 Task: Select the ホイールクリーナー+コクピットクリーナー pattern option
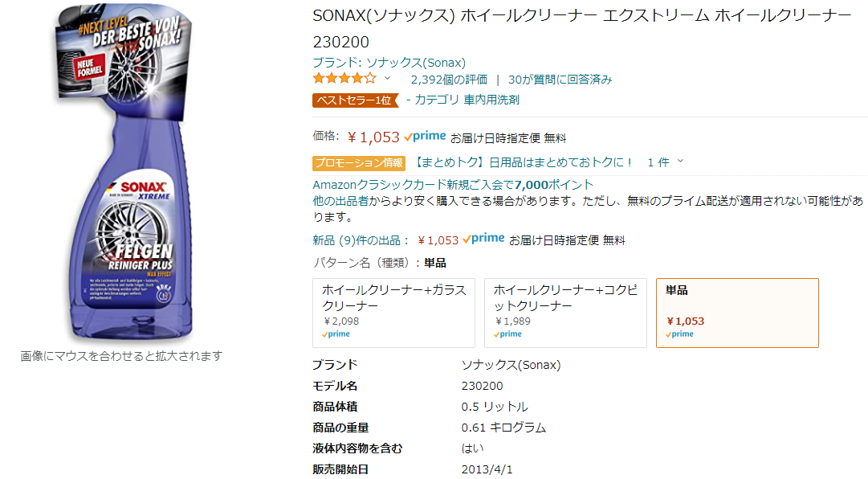(565, 313)
